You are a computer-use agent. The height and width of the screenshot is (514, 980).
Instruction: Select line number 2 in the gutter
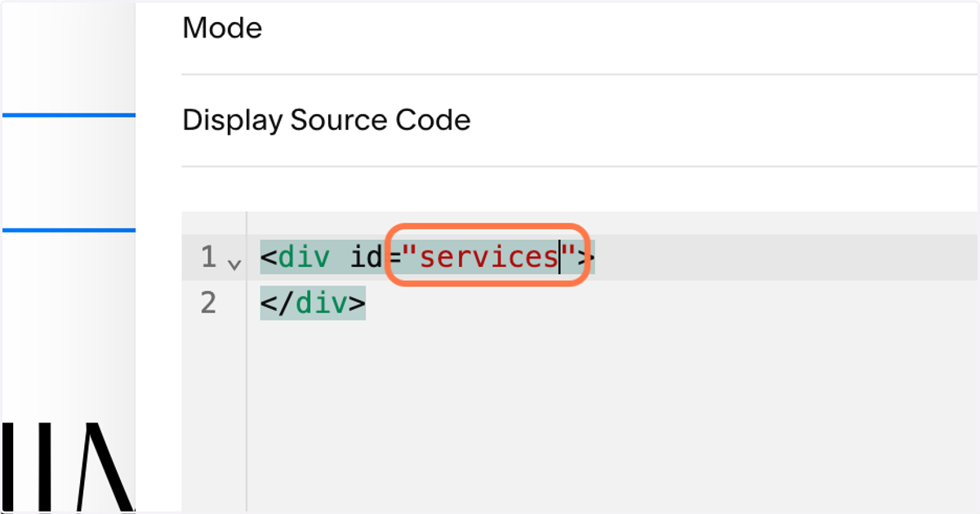coord(208,304)
